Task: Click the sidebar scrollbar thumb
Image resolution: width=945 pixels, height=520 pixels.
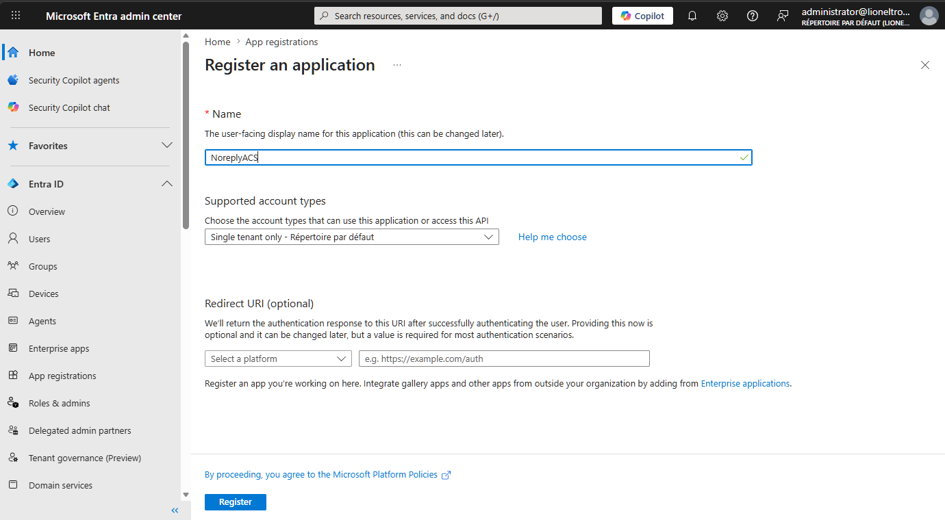Action: click(186, 136)
